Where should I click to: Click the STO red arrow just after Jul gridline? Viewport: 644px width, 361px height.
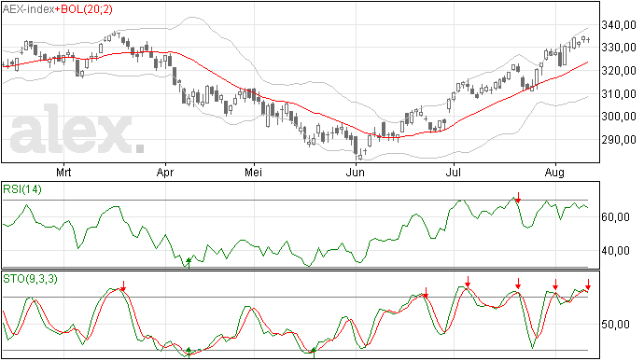[468, 282]
